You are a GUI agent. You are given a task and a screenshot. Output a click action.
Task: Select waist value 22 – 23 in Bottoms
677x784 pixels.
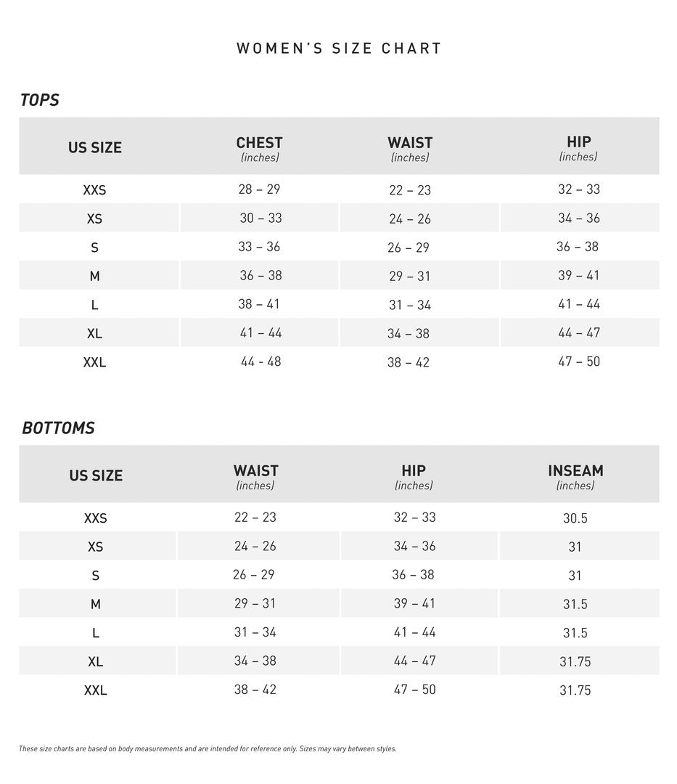[255, 518]
